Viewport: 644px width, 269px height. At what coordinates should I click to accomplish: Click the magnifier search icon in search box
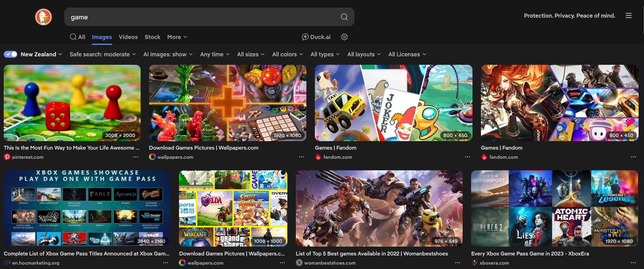[x=344, y=17]
